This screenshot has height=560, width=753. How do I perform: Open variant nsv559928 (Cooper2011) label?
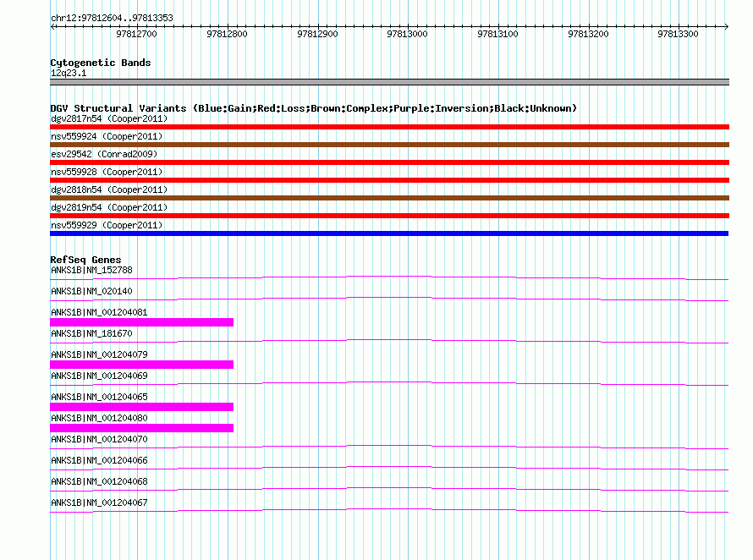[x=107, y=172]
